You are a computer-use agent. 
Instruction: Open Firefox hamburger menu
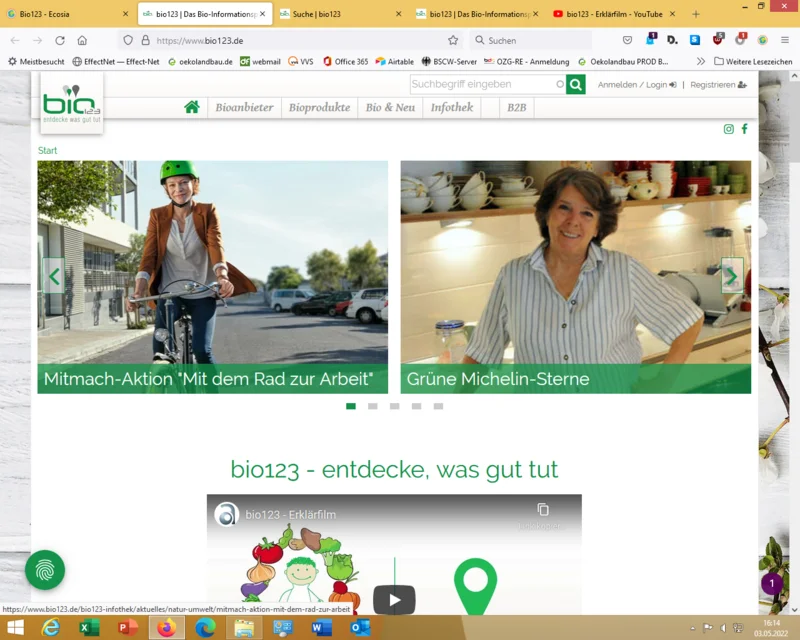coord(785,40)
